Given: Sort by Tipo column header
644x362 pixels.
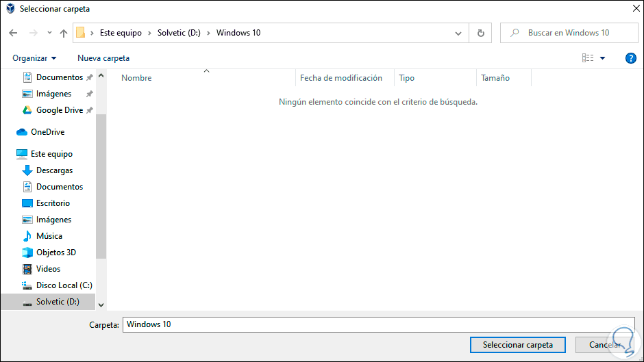Looking at the screenshot, I should 406,78.
